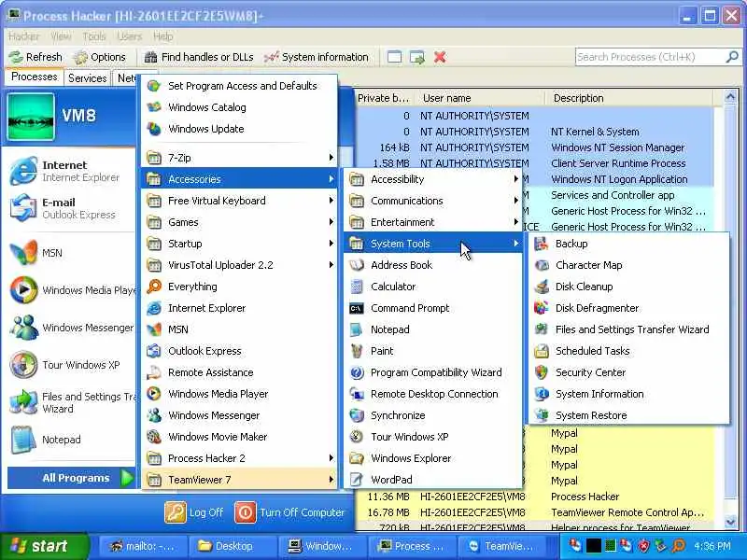
Task: Open Windows Movie Maker
Action: click(239, 437)
